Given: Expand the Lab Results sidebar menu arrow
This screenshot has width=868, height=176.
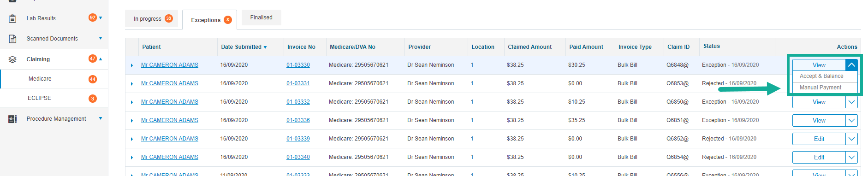Looking at the screenshot, I should [x=101, y=18].
